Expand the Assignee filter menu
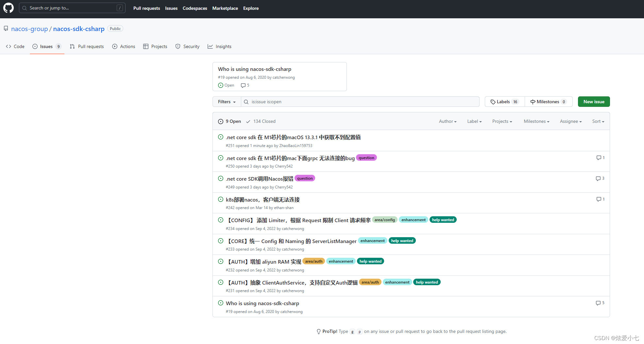644x344 pixels. (571, 122)
